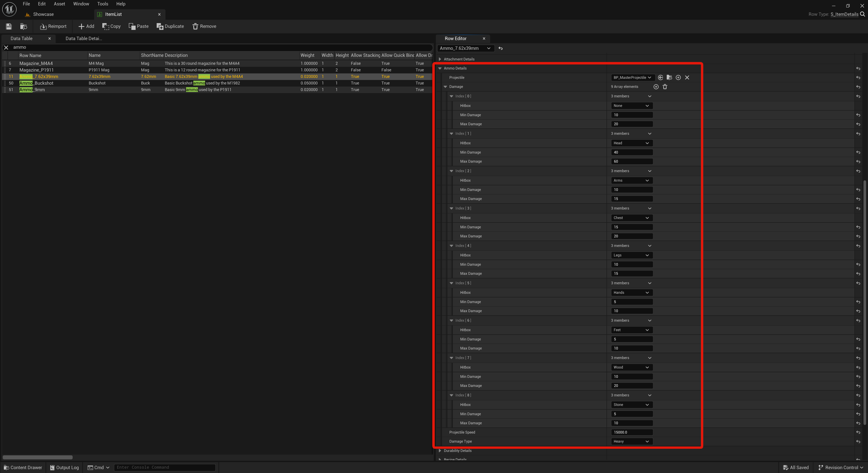Viewport: 868px width, 473px height.
Task: Switch to the Data Table Details tab
Action: coord(84,39)
